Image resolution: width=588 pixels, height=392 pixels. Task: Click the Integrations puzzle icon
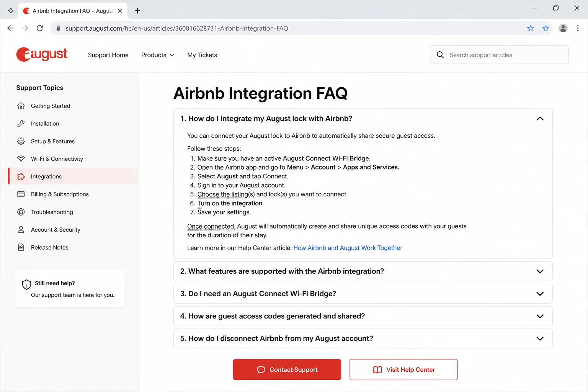pos(21,176)
